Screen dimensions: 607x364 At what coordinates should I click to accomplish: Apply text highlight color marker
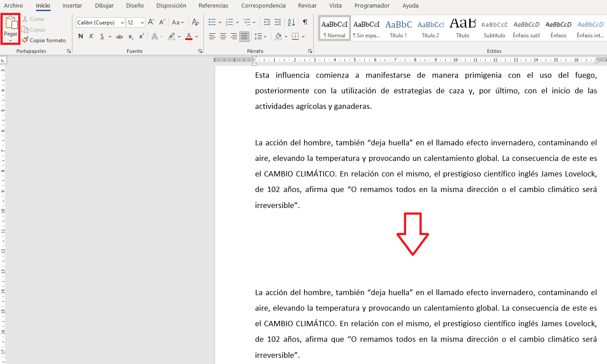click(x=172, y=36)
